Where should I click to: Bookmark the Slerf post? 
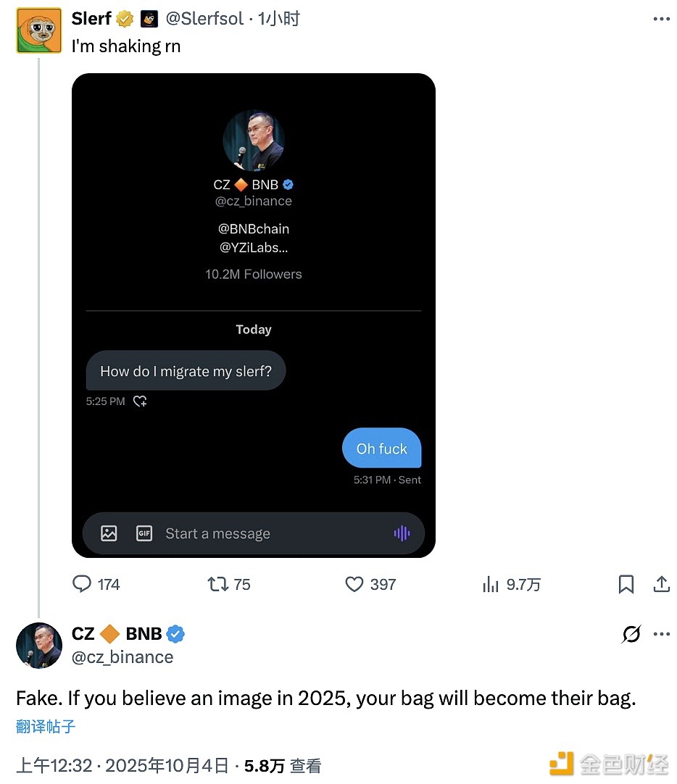point(626,584)
